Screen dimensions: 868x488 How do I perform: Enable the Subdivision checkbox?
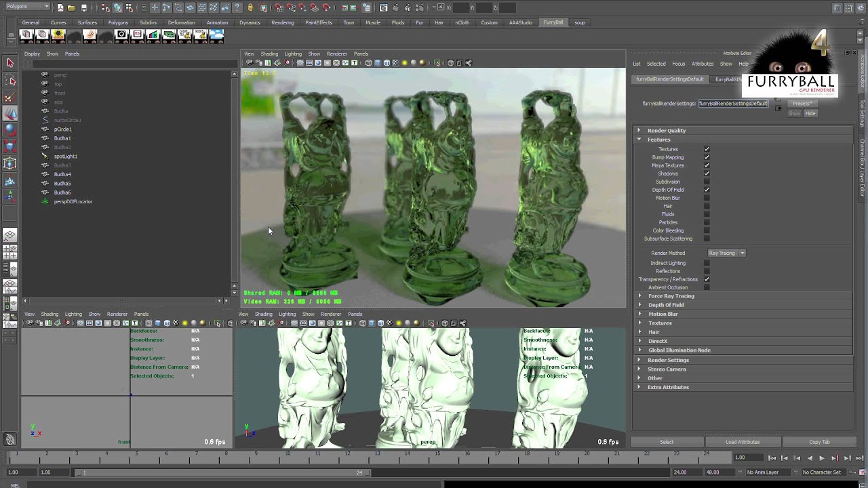(707, 182)
